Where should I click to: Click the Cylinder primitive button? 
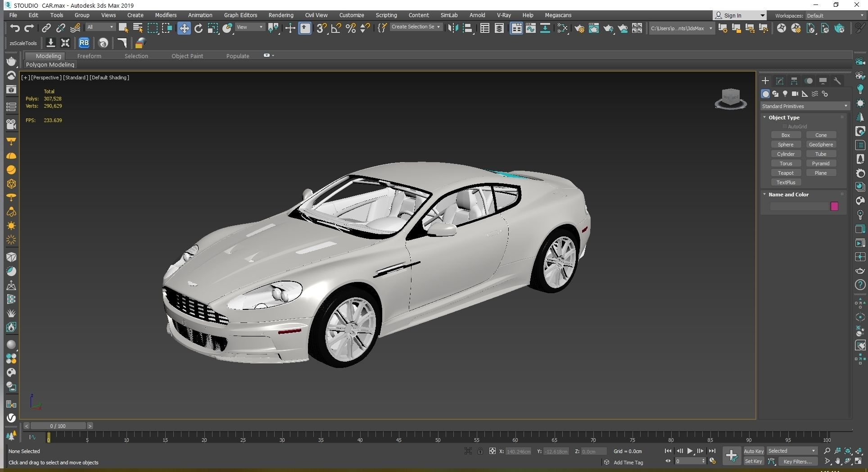point(786,154)
